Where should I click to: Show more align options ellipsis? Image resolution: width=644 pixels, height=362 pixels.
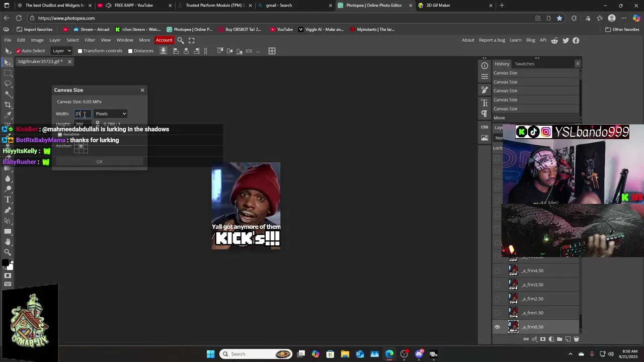[x=258, y=51]
